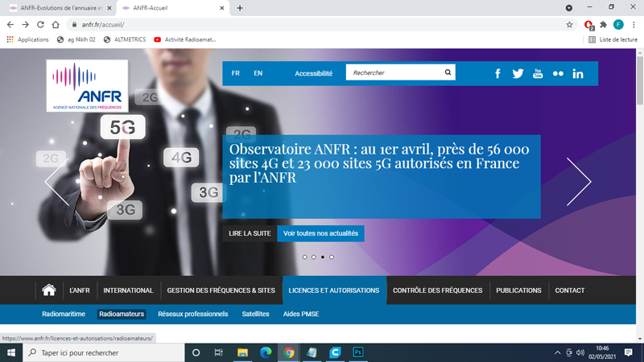Open Liste de lecture panel
This screenshot has width=644, height=362.
(613, 39)
